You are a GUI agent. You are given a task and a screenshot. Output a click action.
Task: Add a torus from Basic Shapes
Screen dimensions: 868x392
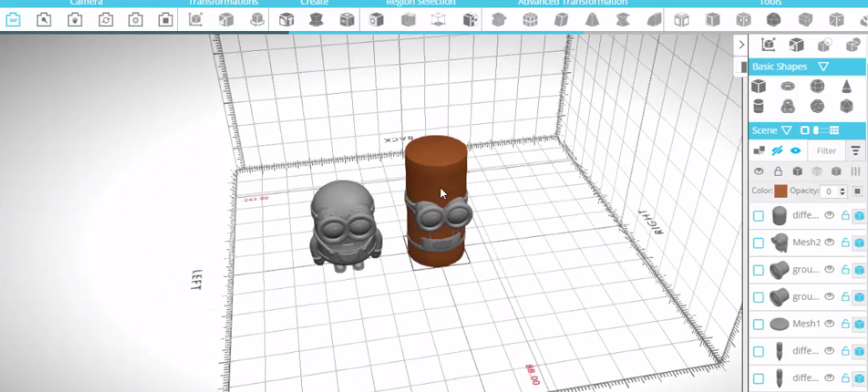pos(788,86)
